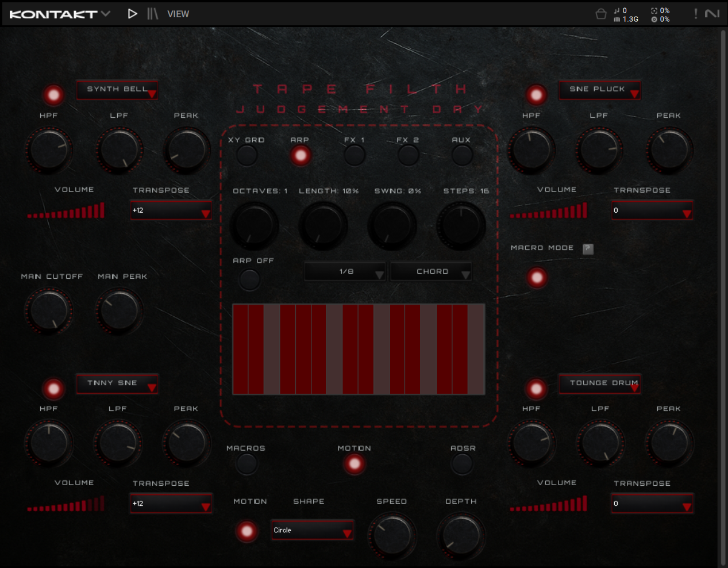Switch to the FX 1 tab

[x=354, y=155]
